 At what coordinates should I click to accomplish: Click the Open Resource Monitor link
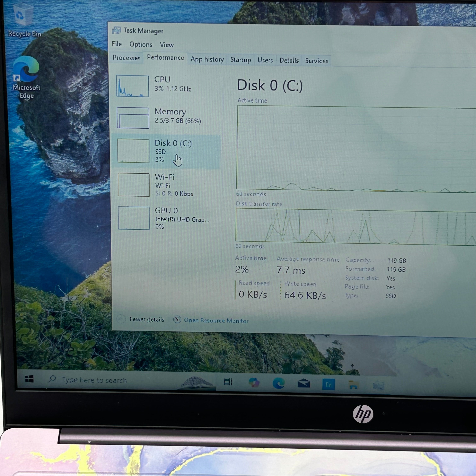[216, 320]
